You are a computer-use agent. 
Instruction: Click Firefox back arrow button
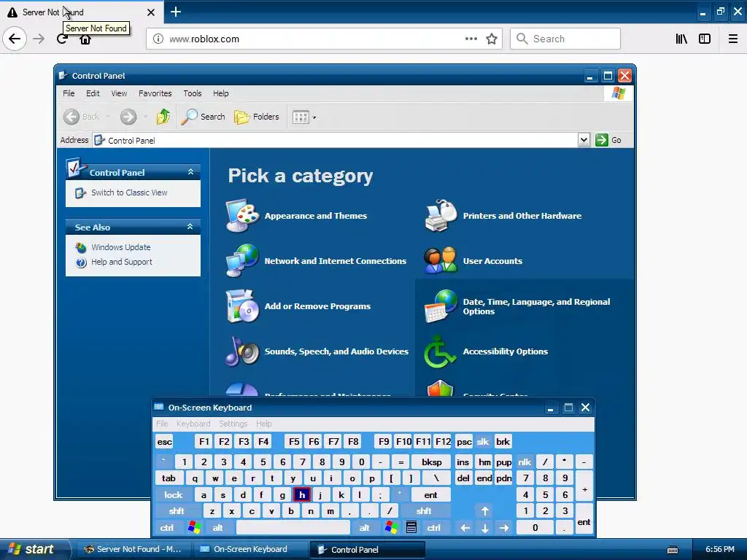(15, 39)
